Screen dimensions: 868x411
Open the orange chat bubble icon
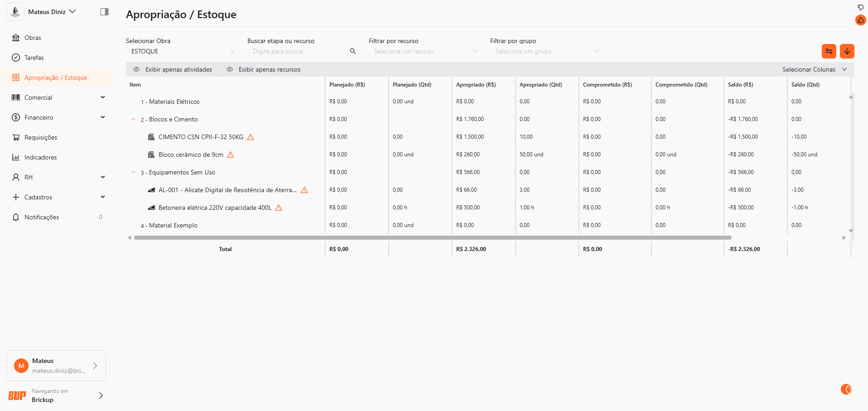[846, 389]
